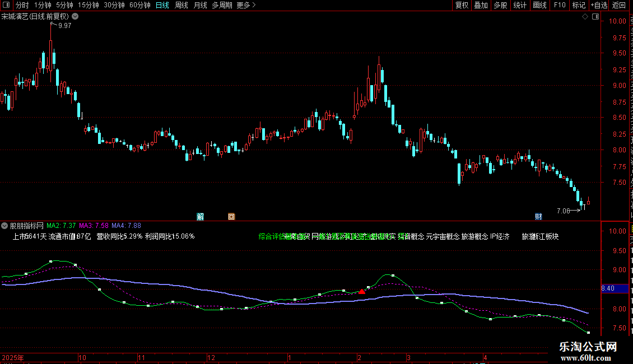Click the diamond icon in chart header
This screenshot has width=633, height=364.
coord(585,17)
